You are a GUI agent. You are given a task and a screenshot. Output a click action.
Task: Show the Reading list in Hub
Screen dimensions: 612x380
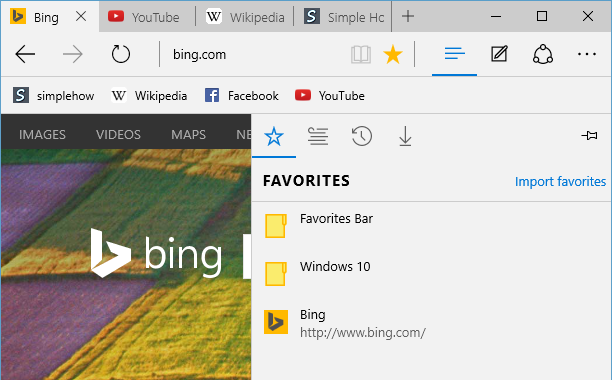click(x=318, y=136)
